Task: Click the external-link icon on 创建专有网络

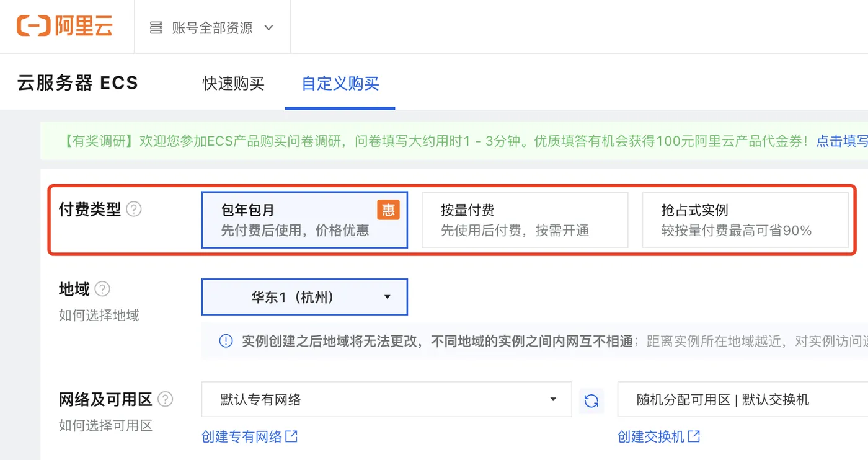Action: (x=293, y=436)
